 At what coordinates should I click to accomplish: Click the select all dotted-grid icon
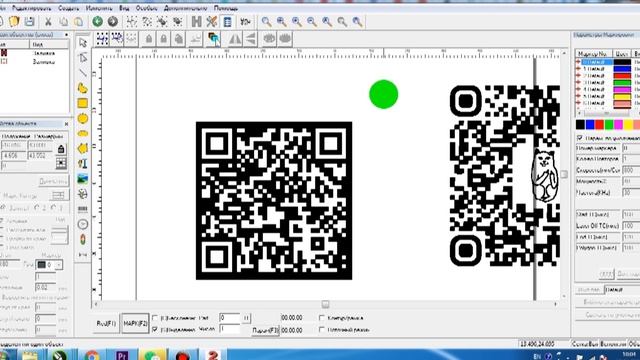[102, 39]
